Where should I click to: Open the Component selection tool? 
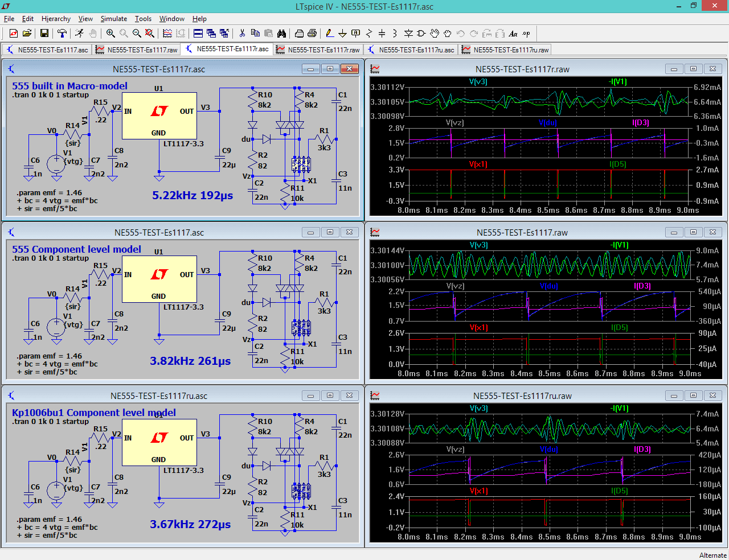coord(420,34)
